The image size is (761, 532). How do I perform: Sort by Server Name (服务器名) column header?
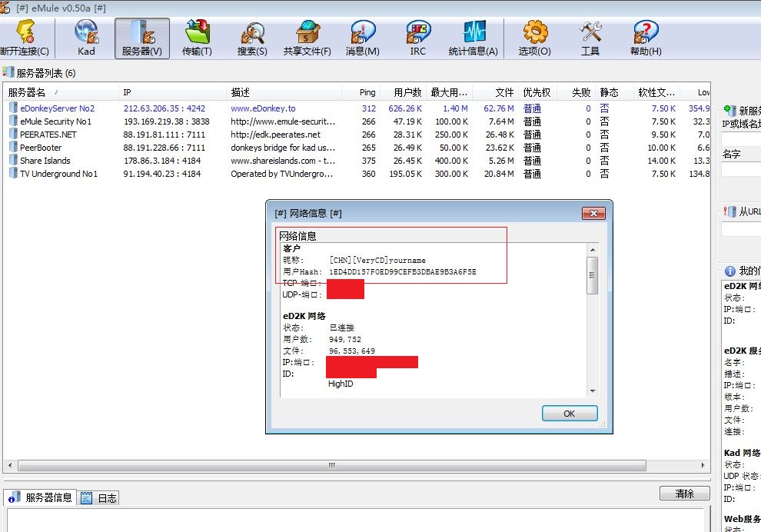click(61, 92)
